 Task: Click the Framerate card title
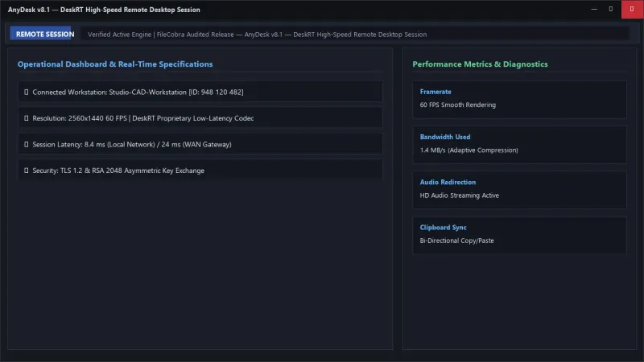click(x=436, y=92)
